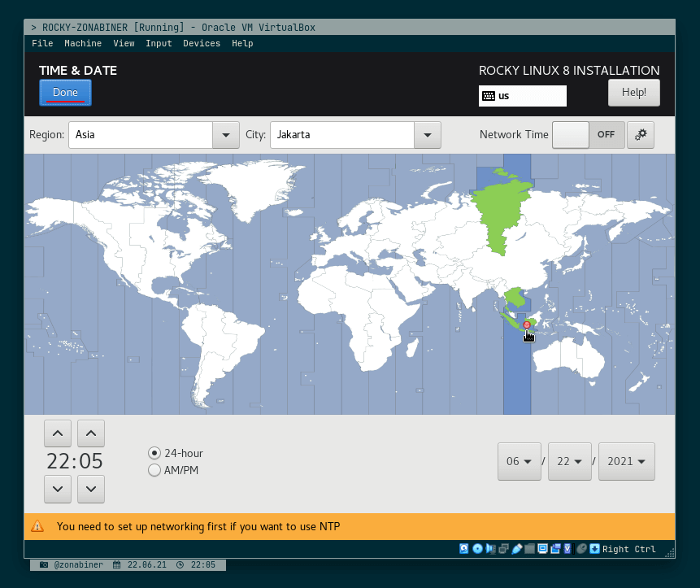Image resolution: width=700 pixels, height=588 pixels.
Task: Open the Devices menu
Action: (x=202, y=43)
